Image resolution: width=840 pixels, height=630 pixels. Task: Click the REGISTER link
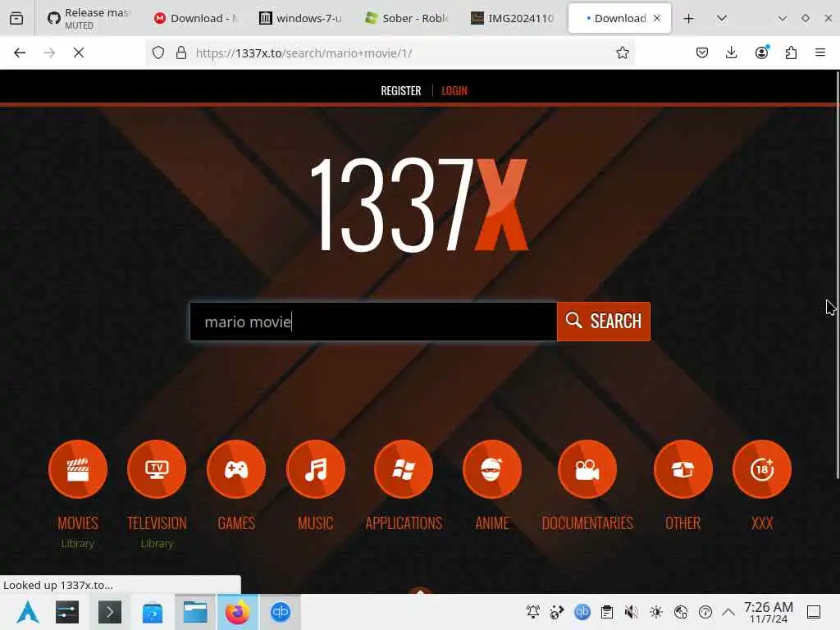(400, 90)
